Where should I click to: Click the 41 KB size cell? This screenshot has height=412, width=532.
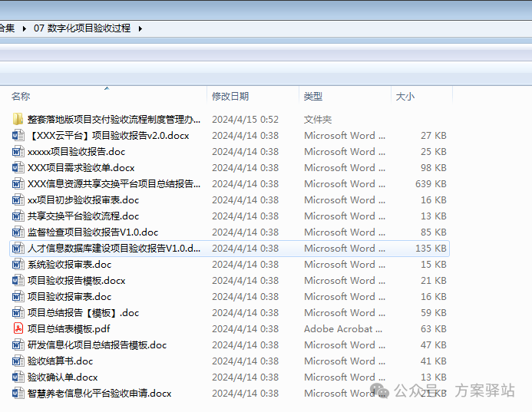tap(434, 361)
